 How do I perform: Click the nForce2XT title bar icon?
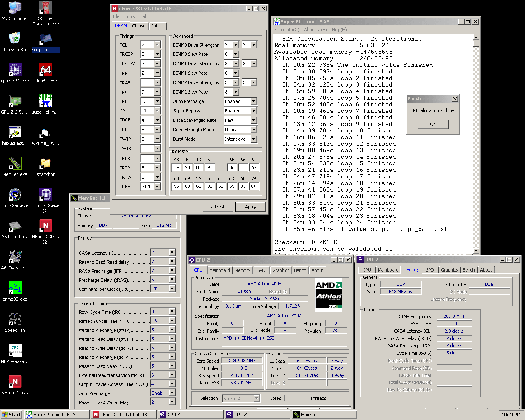[114, 8]
